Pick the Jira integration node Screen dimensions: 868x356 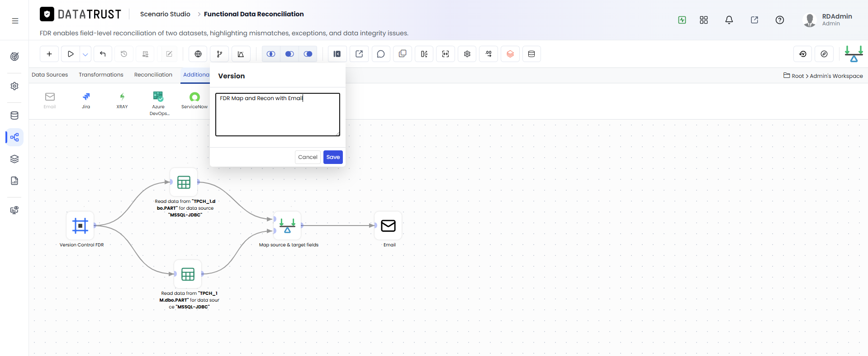pos(86,101)
